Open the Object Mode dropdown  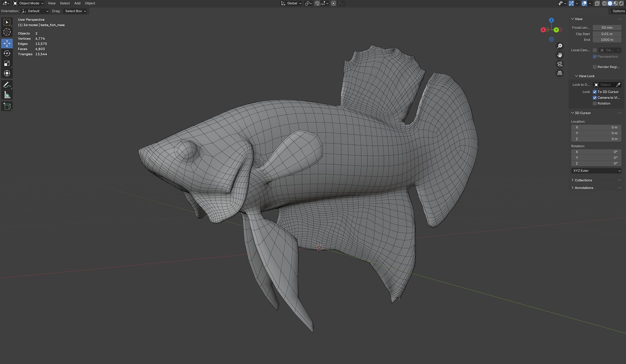(x=28, y=3)
